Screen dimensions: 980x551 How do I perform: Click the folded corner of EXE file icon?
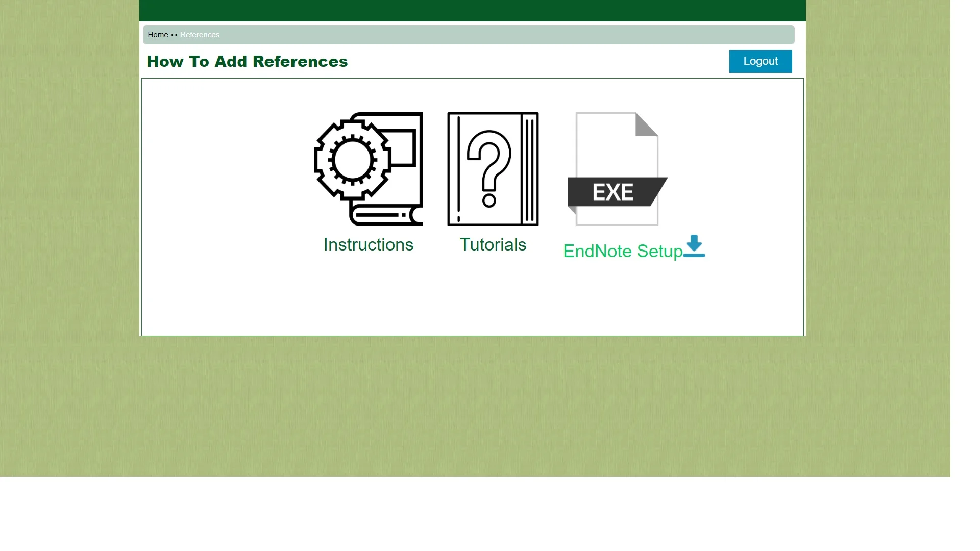[x=646, y=125]
